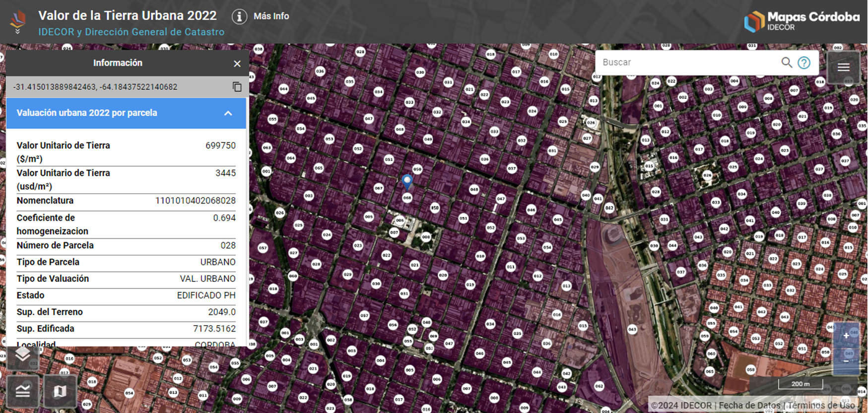Collapse Valuación urbana 2022 por parcela section
The image size is (868, 413).
pos(228,113)
